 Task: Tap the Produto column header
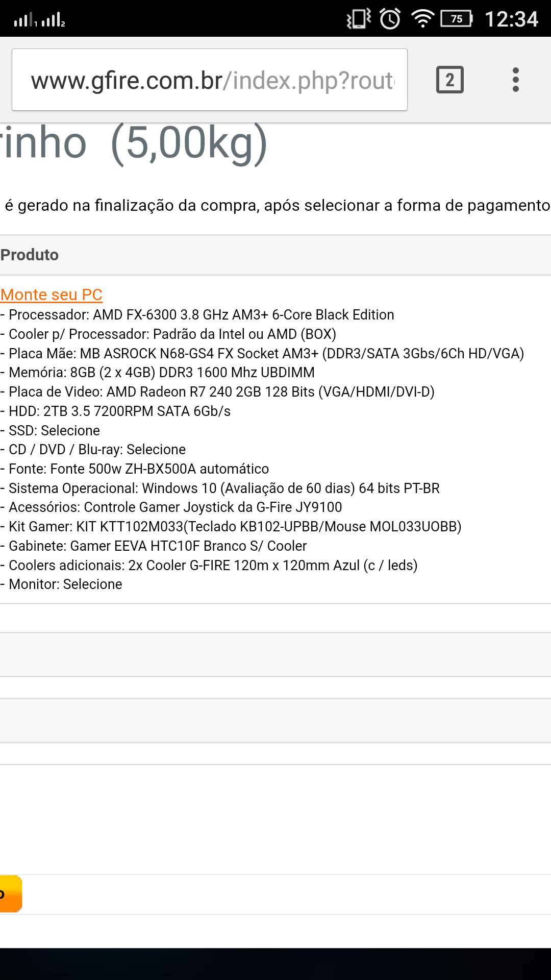point(30,255)
